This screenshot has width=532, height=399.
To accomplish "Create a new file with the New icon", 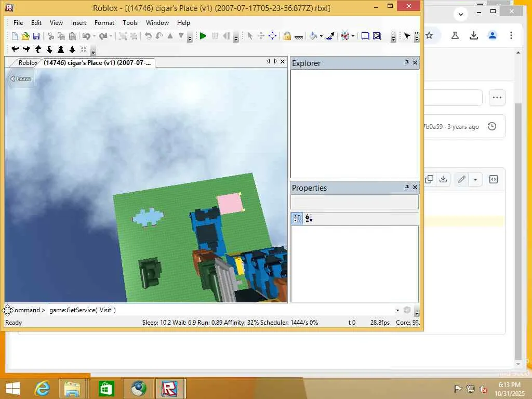I will click(15, 36).
